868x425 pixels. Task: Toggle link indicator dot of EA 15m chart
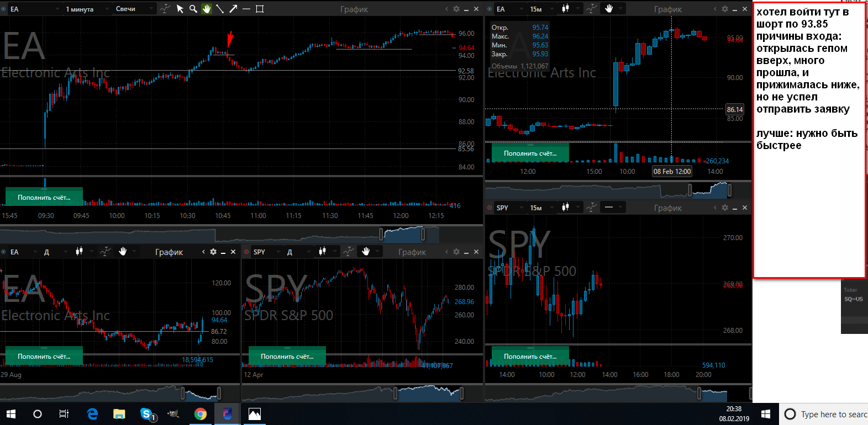pyautogui.click(x=490, y=9)
